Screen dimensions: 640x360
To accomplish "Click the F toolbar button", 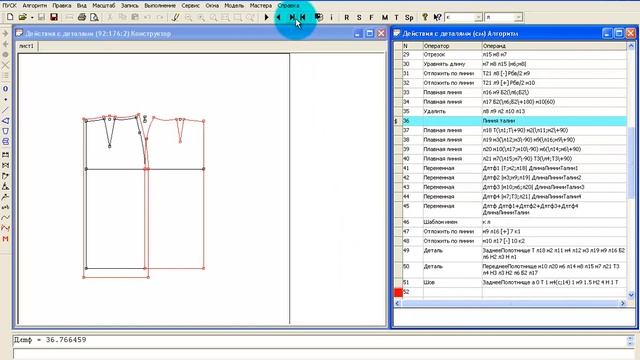I will coord(371,18).
